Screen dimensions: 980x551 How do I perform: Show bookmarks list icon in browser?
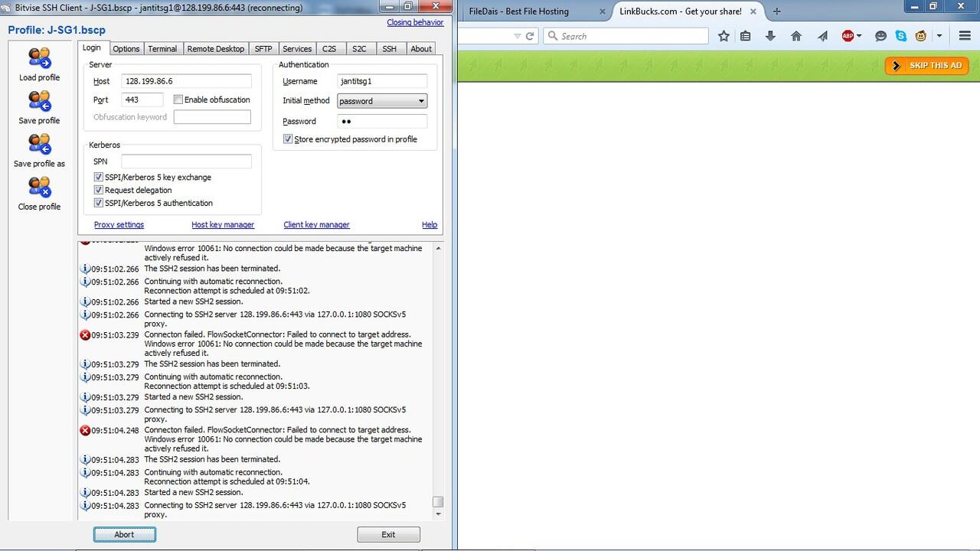pyautogui.click(x=746, y=36)
